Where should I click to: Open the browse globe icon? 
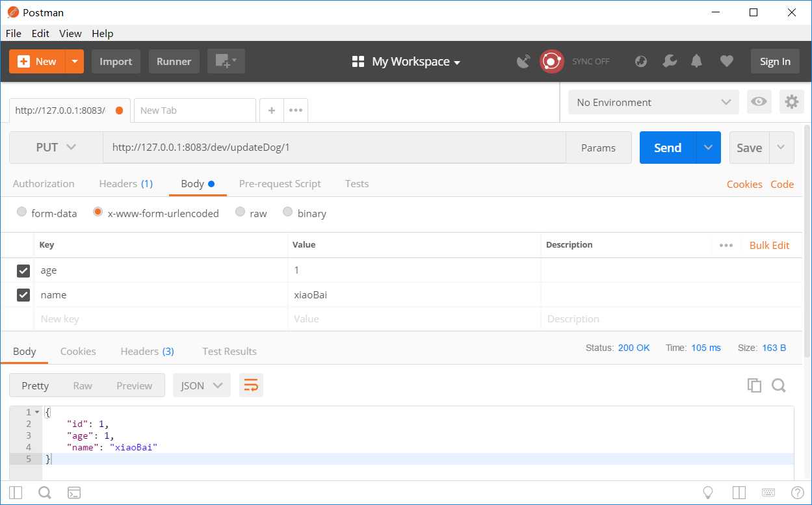641,61
